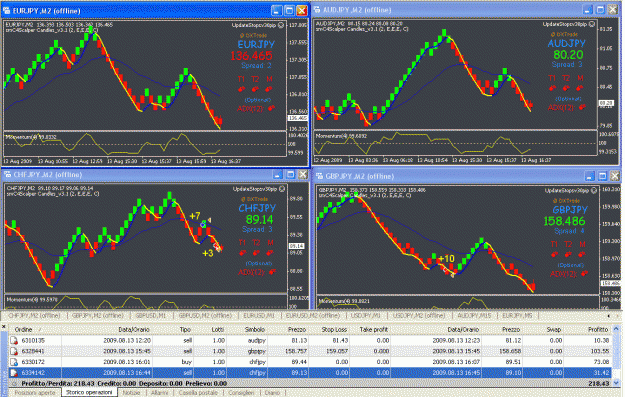Click the chart tabs scroll arrow
Image resolution: width=625 pixels, height=397 pixels.
pos(609,316)
